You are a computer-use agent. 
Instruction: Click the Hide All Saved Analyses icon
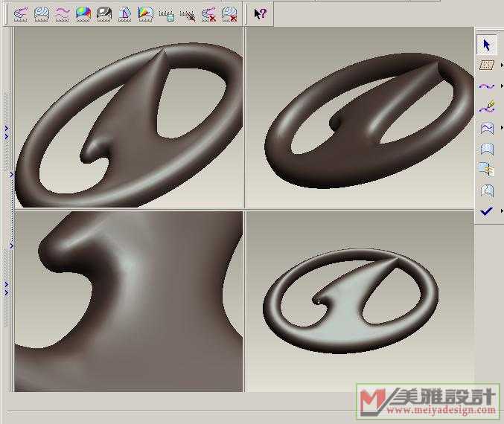point(188,15)
